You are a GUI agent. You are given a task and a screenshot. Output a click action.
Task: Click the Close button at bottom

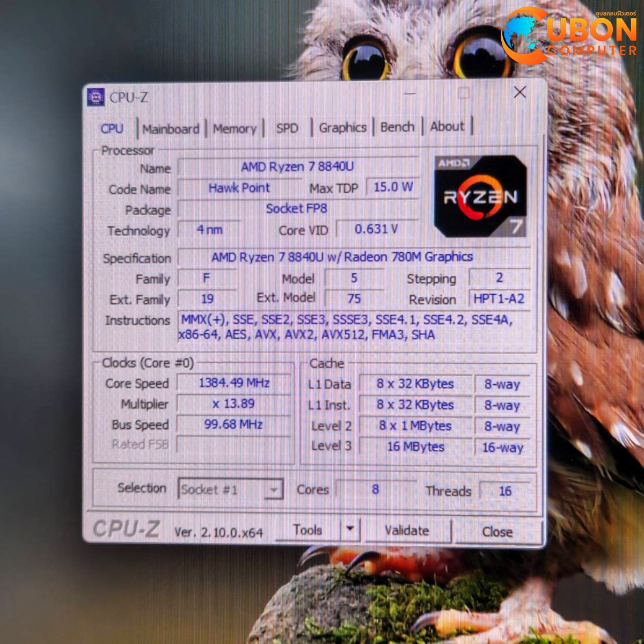497,531
